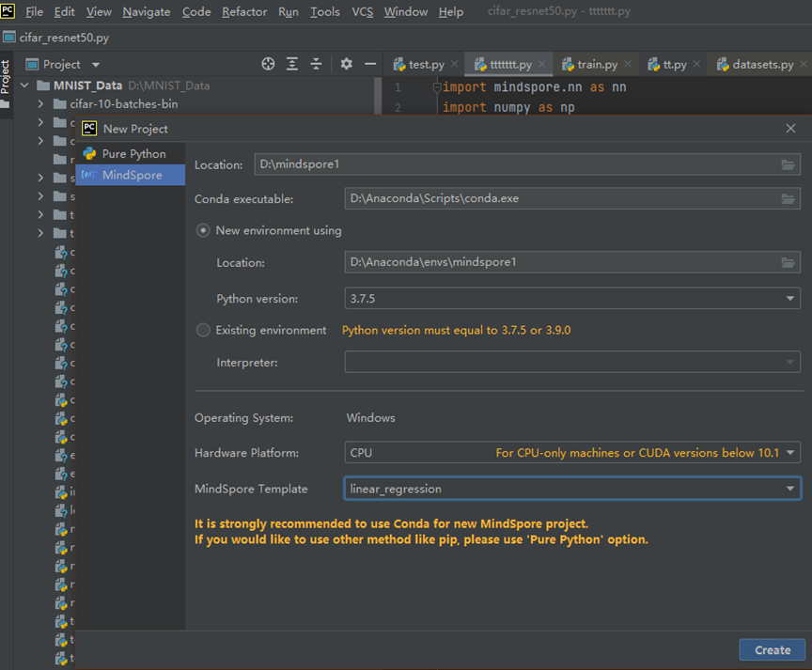Click the Select Opened File crosshair icon
This screenshot has width=812, height=670.
[268, 64]
